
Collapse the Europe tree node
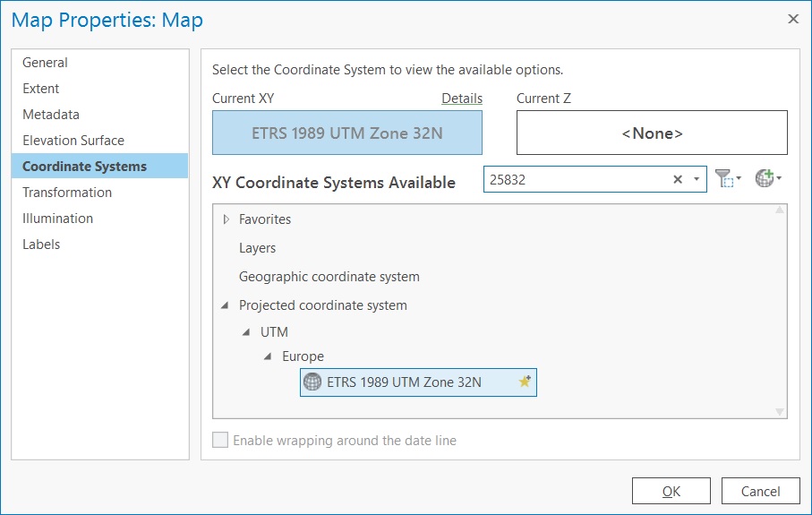coord(268,357)
